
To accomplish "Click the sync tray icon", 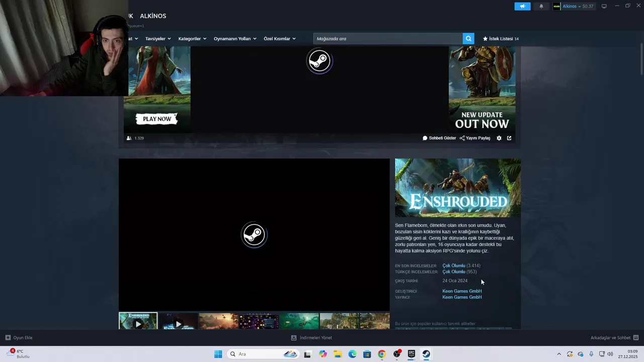I will pyautogui.click(x=570, y=354).
